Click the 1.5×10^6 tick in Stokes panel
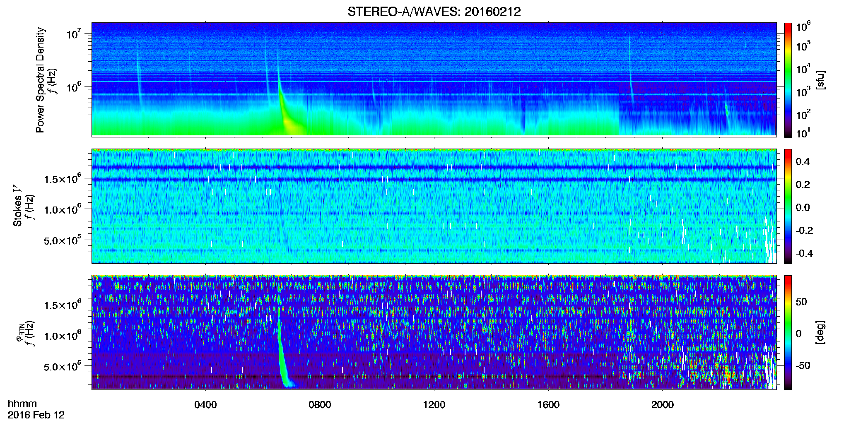Viewport: 868px width, 447px height. (x=63, y=178)
